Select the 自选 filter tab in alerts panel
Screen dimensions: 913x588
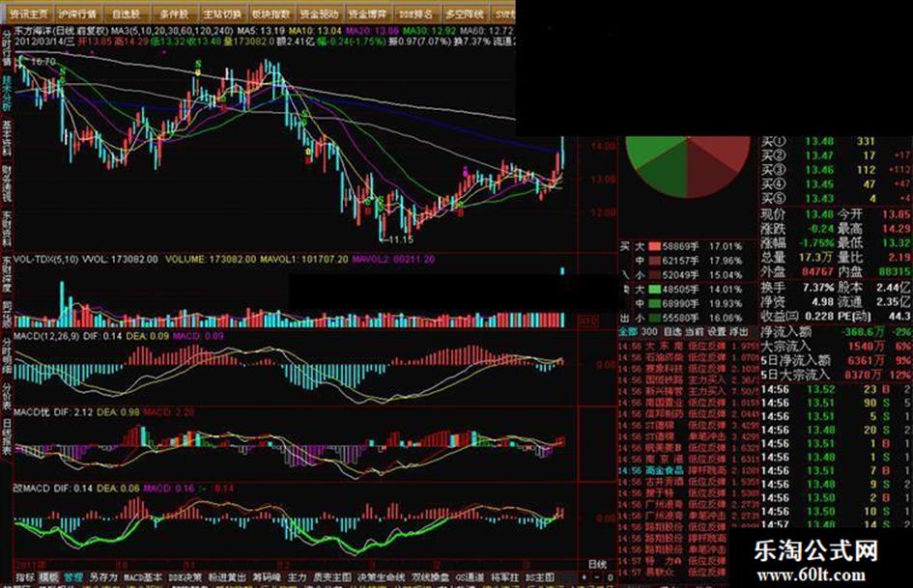pos(671,332)
